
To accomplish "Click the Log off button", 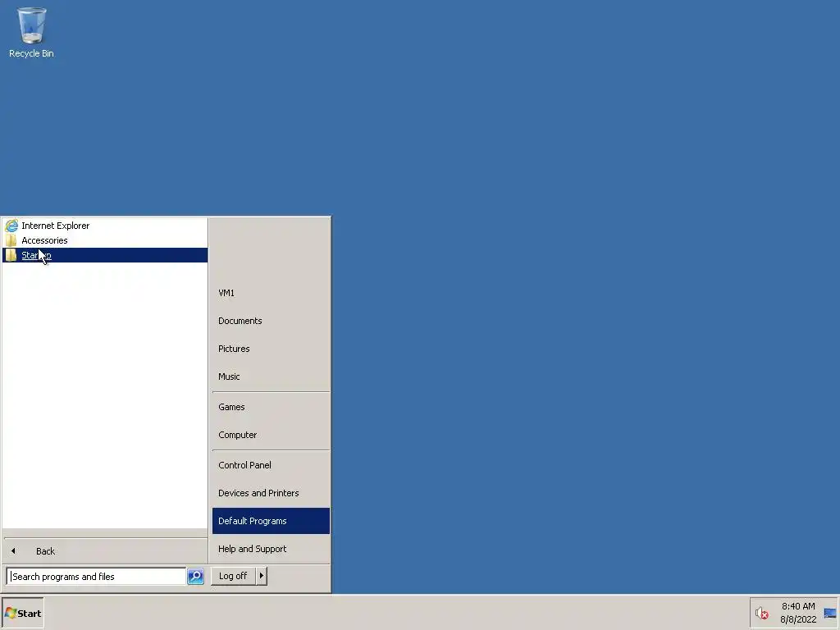I will point(233,576).
